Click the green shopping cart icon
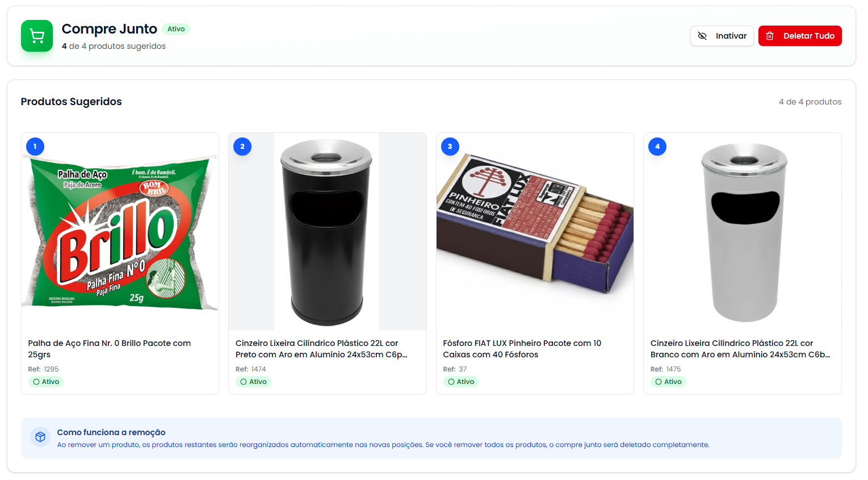Viewport: 868px width, 480px height. click(37, 36)
